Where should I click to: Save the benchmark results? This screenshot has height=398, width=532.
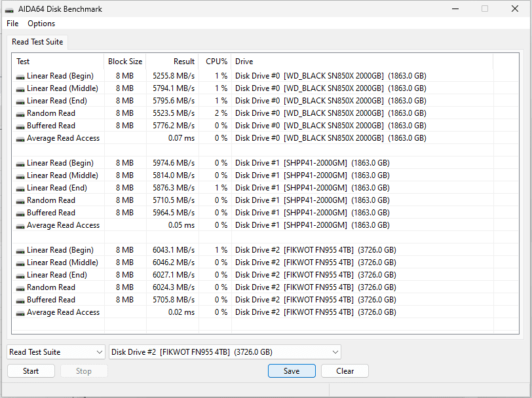click(292, 371)
